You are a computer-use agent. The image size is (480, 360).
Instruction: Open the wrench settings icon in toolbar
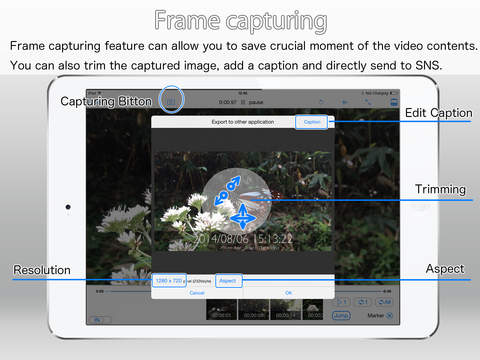pyautogui.click(x=368, y=102)
